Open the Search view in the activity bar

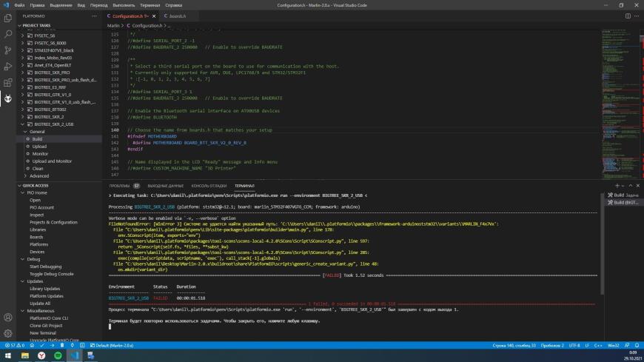pos(8,34)
